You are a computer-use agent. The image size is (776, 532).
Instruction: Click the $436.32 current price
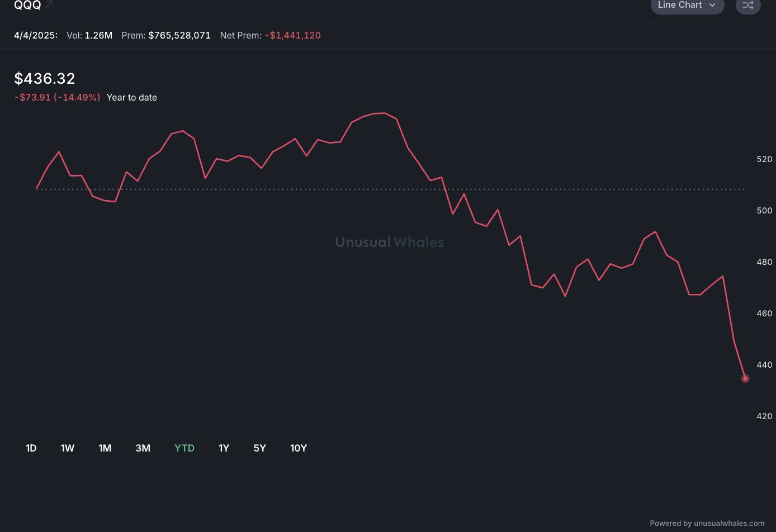[45, 79]
